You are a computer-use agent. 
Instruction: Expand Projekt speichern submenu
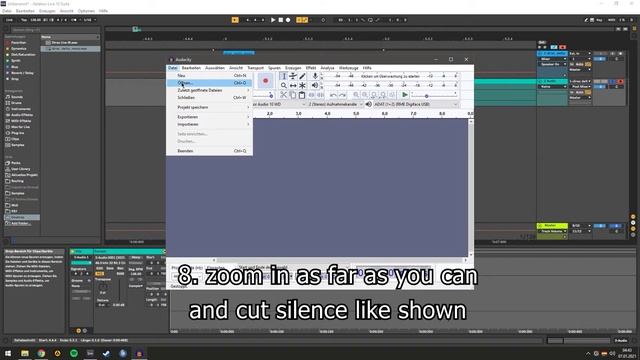(x=209, y=107)
